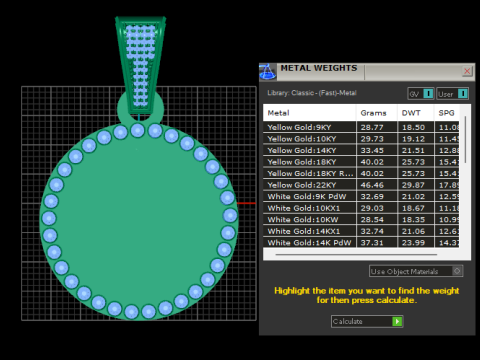Click the green arrow on Calculate
The width and height of the screenshot is (480, 360).
click(x=397, y=321)
